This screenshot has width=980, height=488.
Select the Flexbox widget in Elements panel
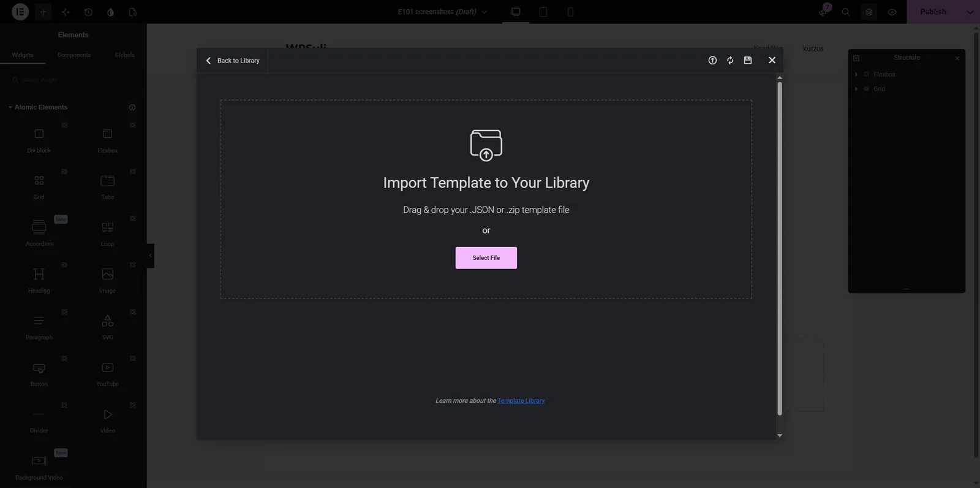pyautogui.click(x=108, y=140)
